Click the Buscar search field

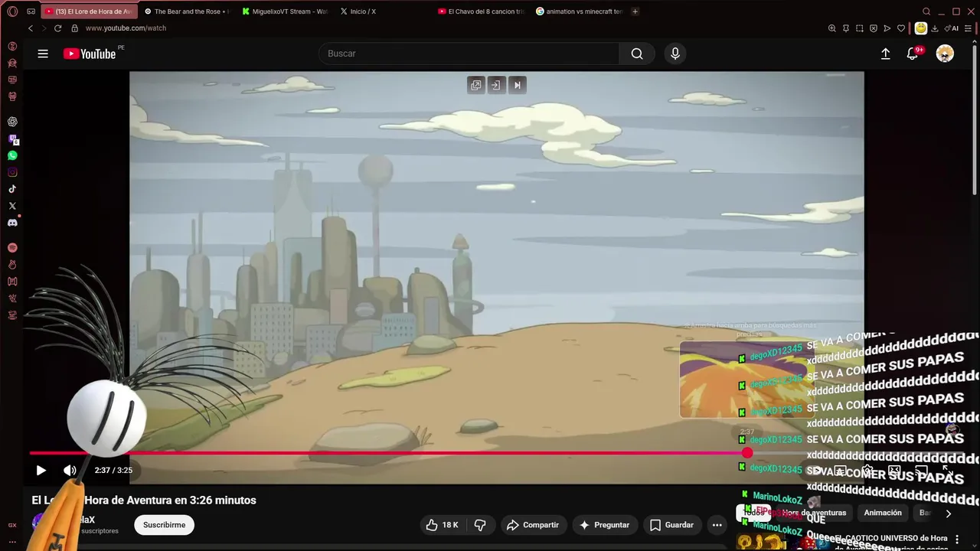tap(469, 54)
